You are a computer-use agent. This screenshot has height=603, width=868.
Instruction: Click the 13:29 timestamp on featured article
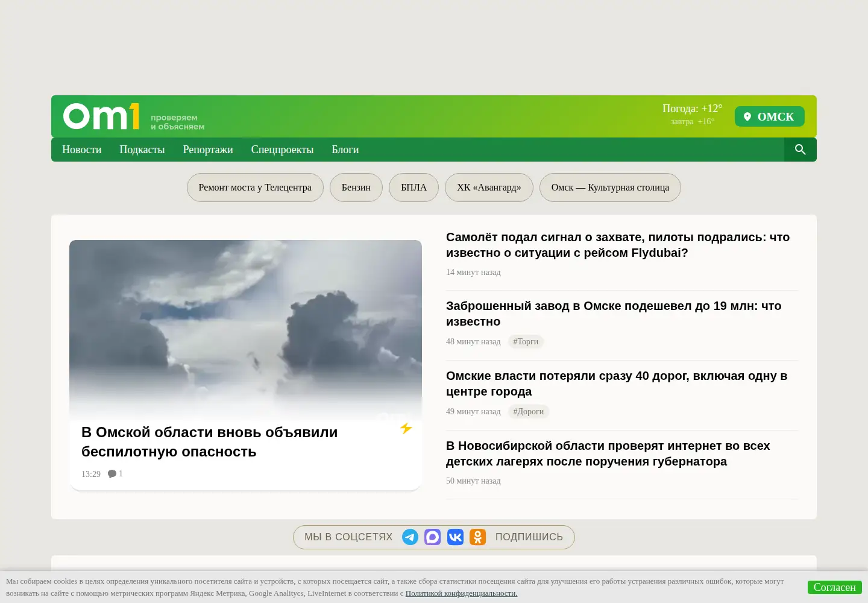(x=91, y=474)
